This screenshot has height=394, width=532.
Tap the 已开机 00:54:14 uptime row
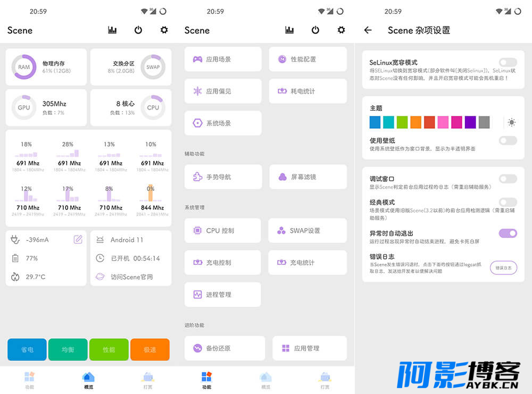[131, 258]
